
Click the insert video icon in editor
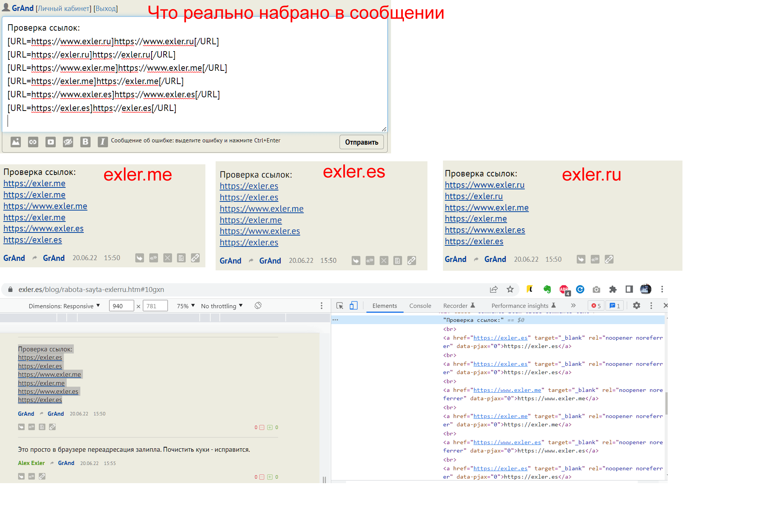pos(50,142)
